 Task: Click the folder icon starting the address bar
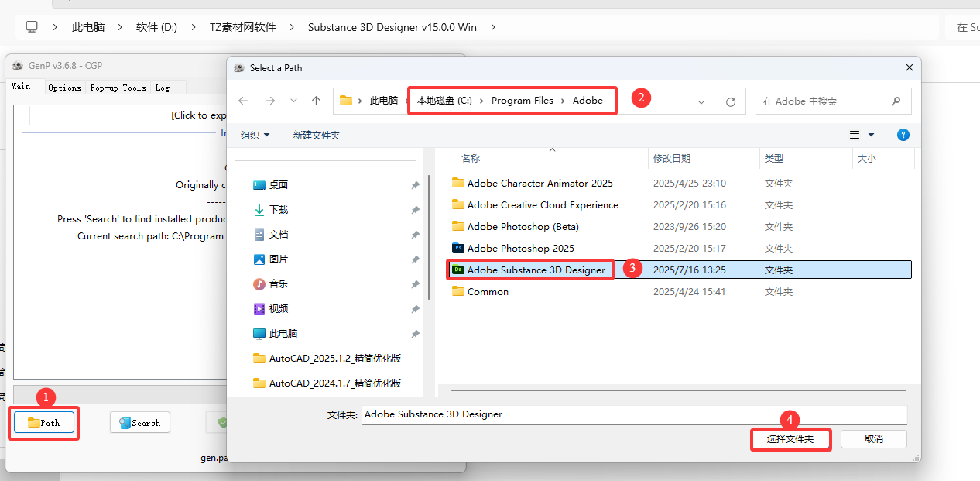coord(346,101)
